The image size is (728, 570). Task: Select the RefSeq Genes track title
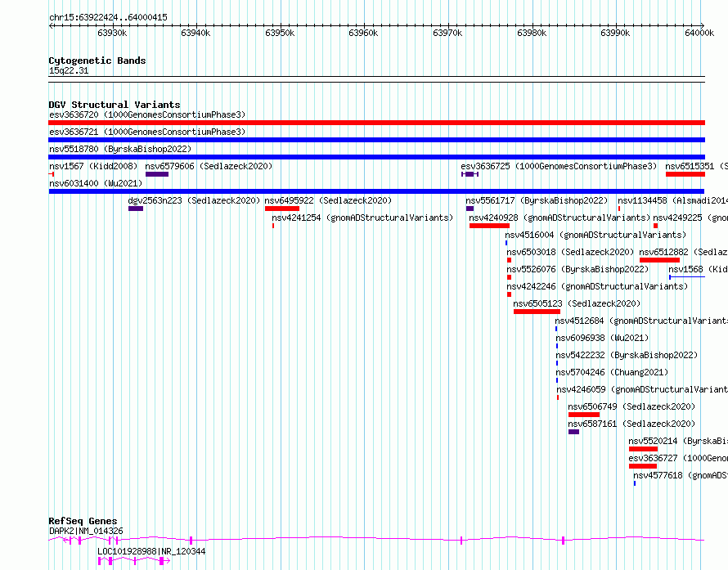click(x=83, y=521)
